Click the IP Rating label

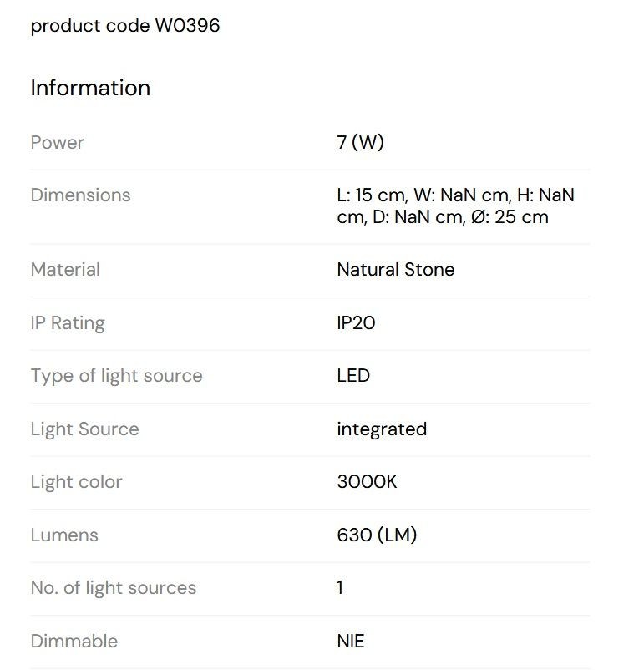(68, 323)
